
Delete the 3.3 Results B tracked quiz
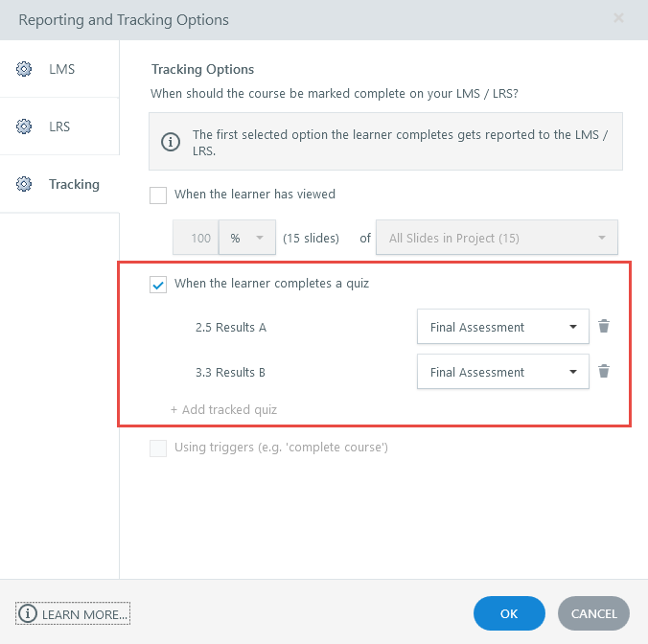pos(604,372)
